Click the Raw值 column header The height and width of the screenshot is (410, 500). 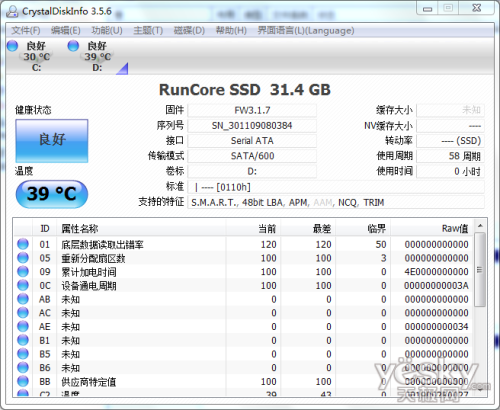[432, 229]
